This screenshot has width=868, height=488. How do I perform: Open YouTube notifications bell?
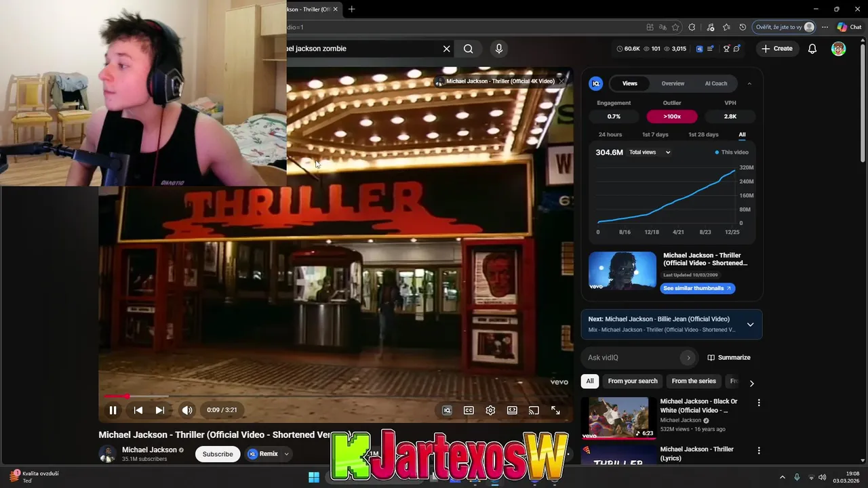tap(812, 49)
